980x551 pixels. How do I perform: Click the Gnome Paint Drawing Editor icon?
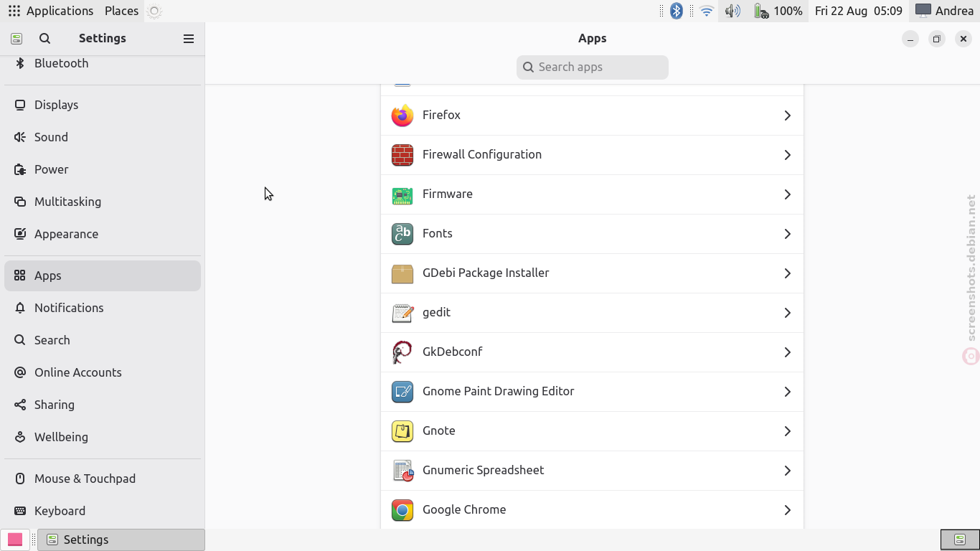pyautogui.click(x=402, y=392)
